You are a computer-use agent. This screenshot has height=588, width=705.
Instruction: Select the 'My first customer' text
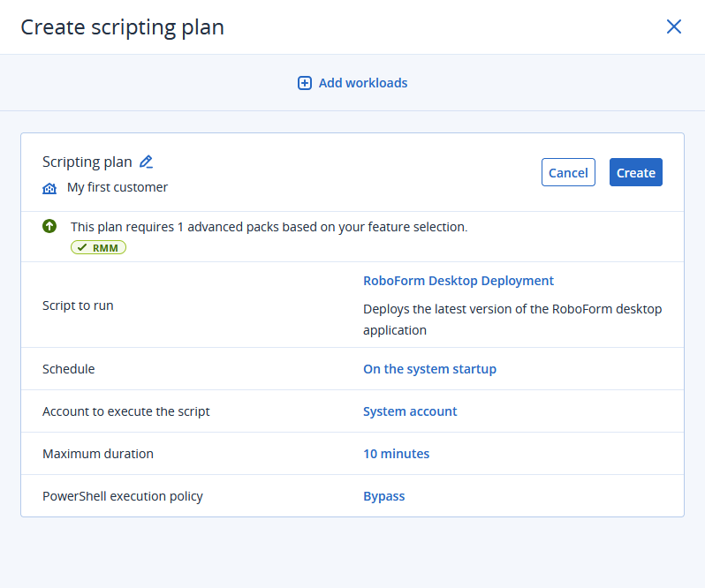click(117, 187)
